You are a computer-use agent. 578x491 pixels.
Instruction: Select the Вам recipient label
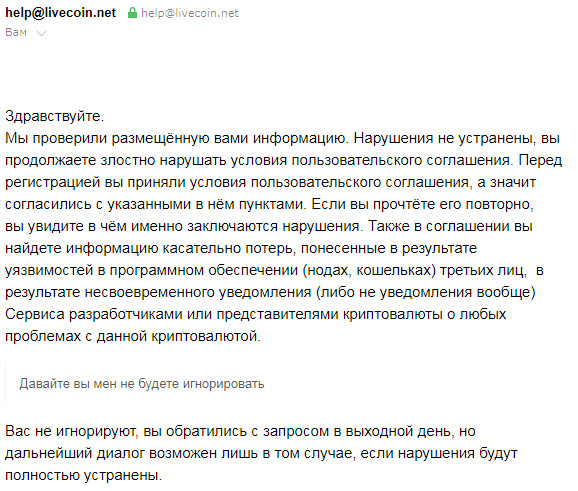16,32
